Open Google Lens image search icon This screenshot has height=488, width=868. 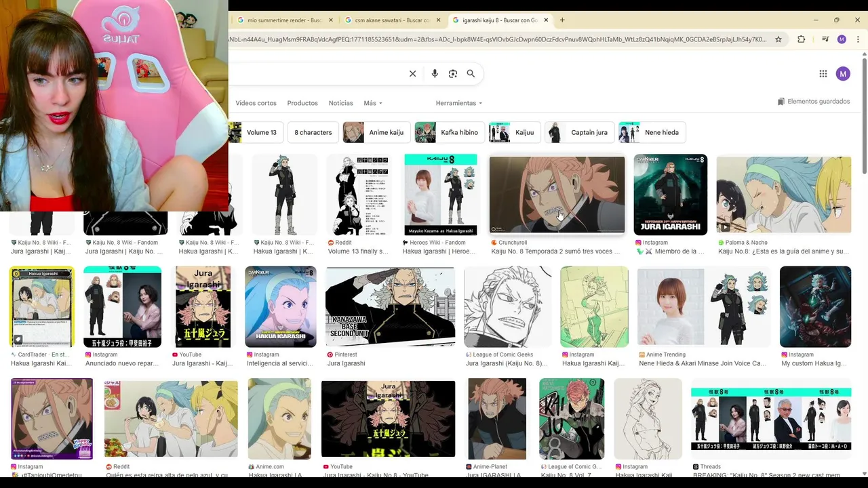(x=453, y=74)
